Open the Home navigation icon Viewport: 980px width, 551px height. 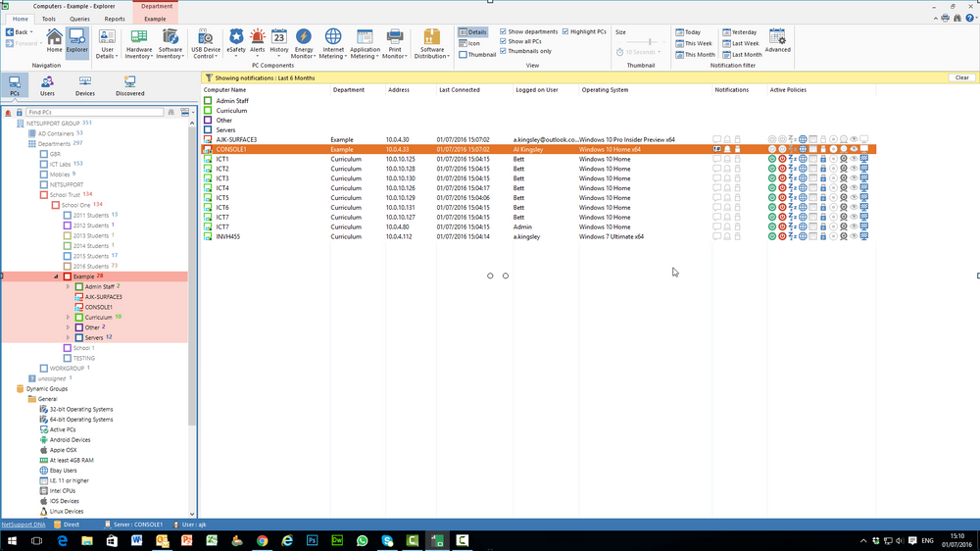tap(54, 40)
